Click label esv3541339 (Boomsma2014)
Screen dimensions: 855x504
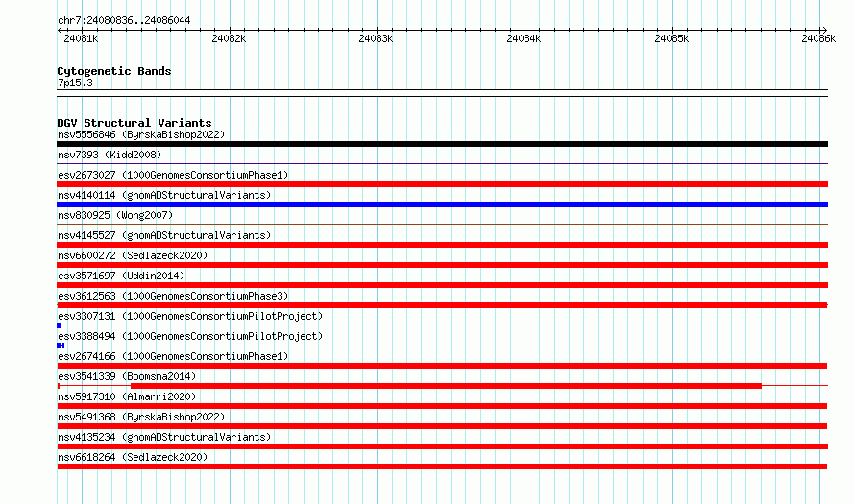pyautogui.click(x=127, y=376)
